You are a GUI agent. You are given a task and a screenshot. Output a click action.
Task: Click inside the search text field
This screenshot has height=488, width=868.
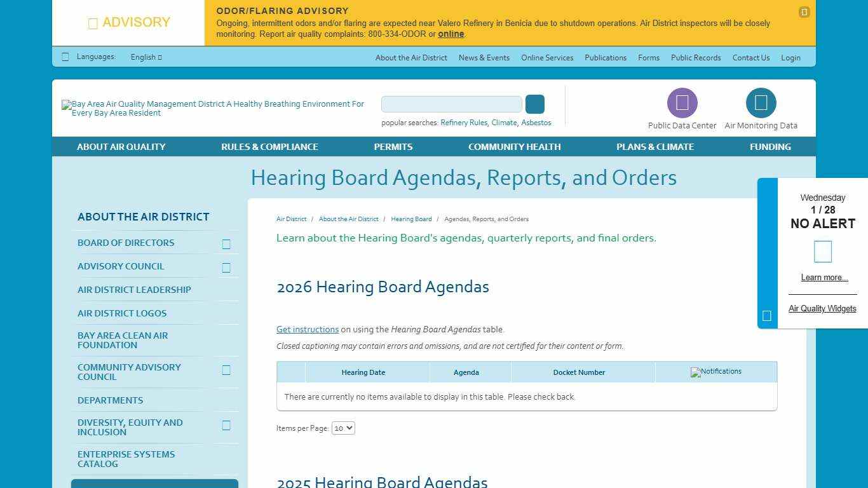pyautogui.click(x=451, y=104)
